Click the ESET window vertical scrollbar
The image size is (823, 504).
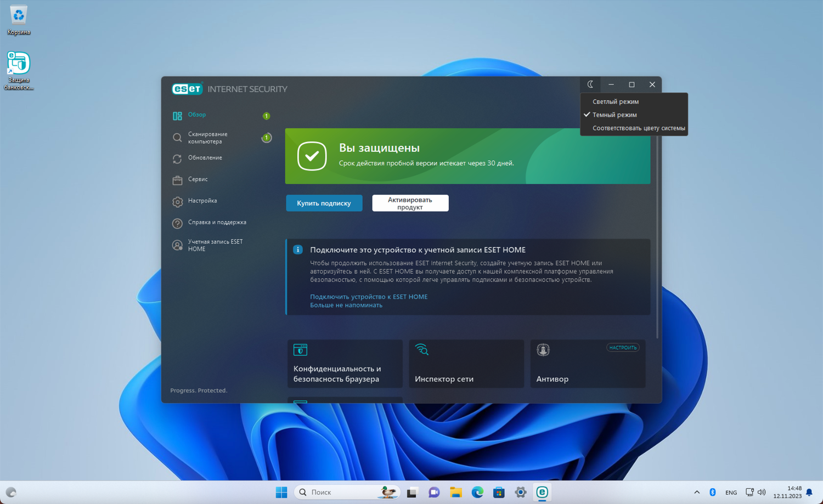coord(657,237)
